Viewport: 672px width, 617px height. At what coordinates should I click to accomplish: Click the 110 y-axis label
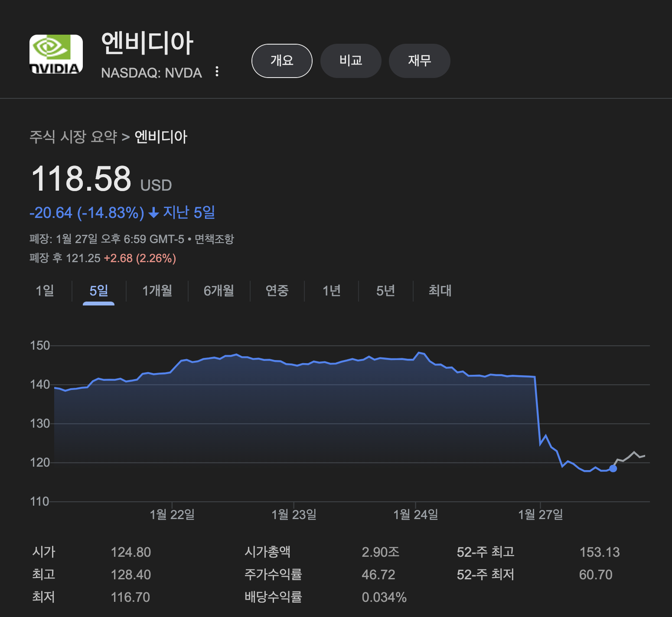(39, 502)
